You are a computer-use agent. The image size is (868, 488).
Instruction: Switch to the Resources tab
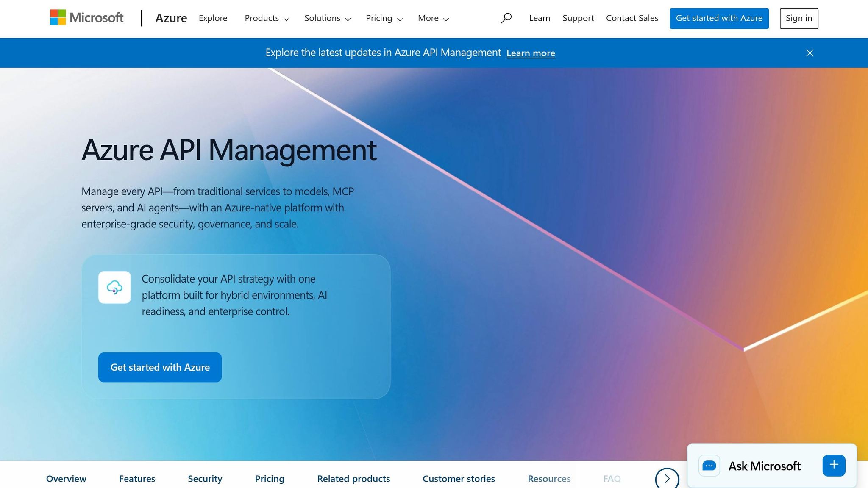click(549, 479)
